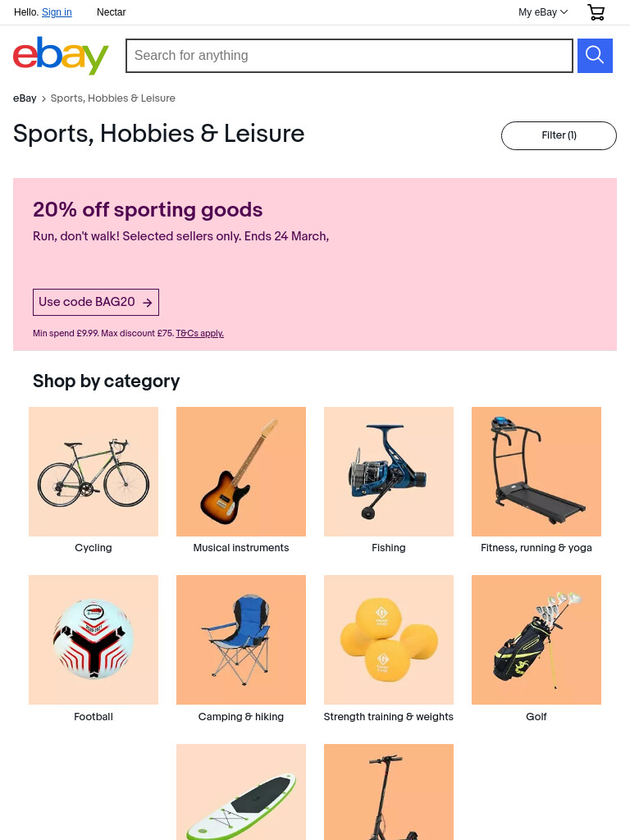The image size is (630, 840).
Task: Click the Sign in link
Action: pyautogui.click(x=57, y=11)
